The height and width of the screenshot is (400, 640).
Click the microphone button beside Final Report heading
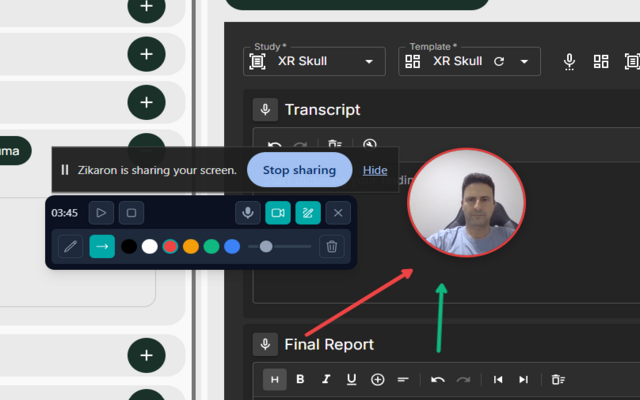click(265, 344)
